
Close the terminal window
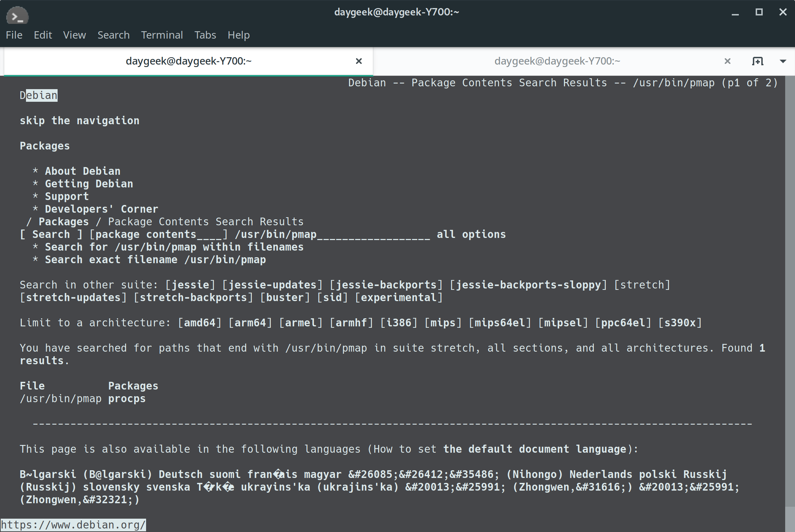[x=783, y=12]
